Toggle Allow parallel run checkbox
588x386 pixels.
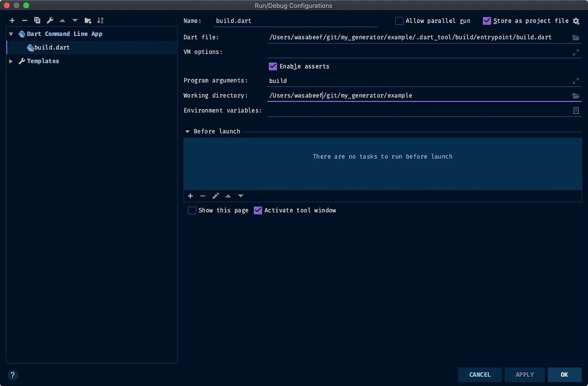(x=399, y=21)
